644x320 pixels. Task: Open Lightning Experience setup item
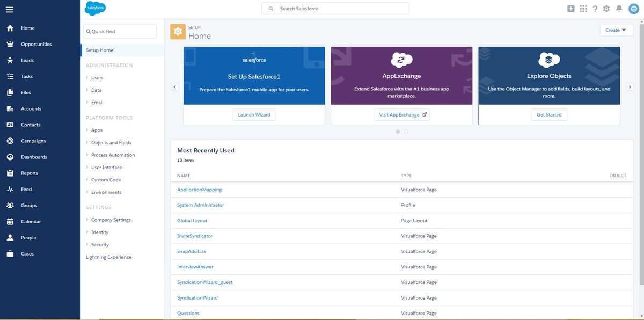tap(108, 257)
